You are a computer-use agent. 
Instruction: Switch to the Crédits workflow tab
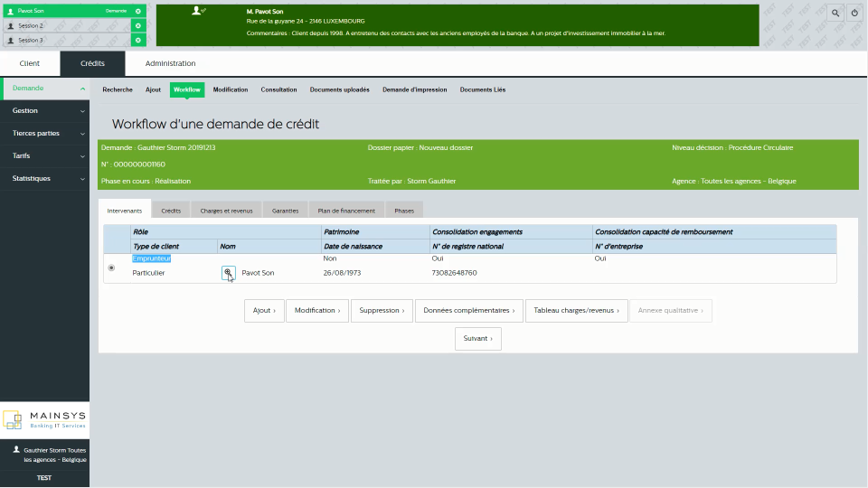pyautogui.click(x=171, y=211)
